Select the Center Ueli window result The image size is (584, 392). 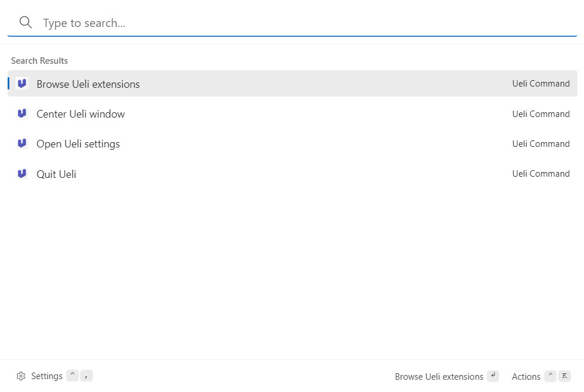pyautogui.click(x=293, y=114)
